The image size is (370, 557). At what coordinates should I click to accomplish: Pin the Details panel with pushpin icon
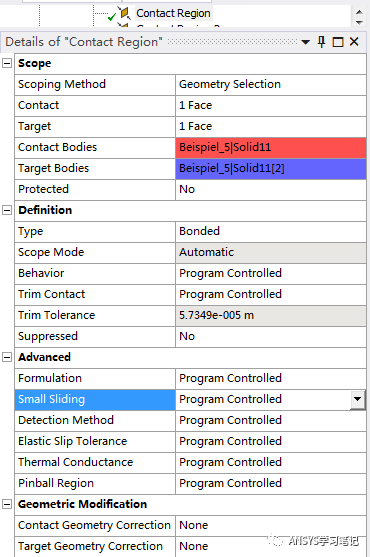tap(321, 42)
